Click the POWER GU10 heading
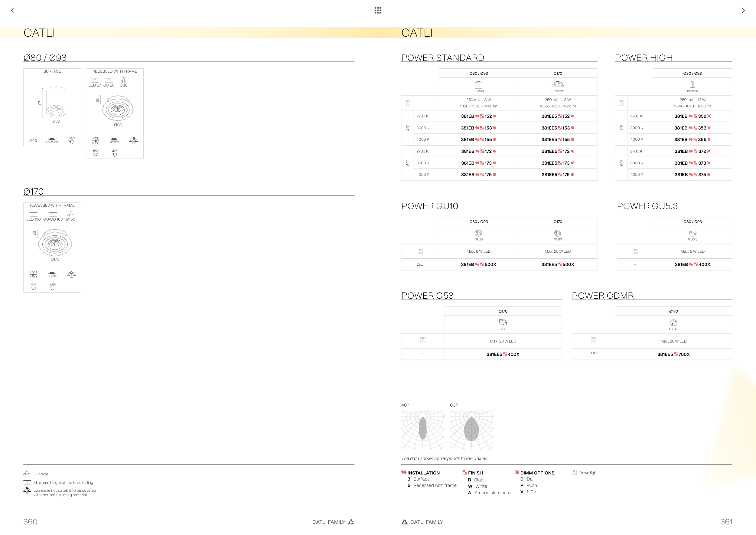Screen dimensions: 756x535 tap(429, 206)
